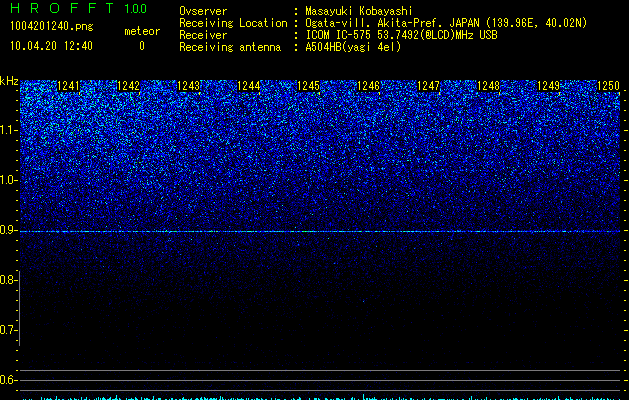629x400 pixels.
Task: Click the meteor count value 0
Action: [142, 46]
